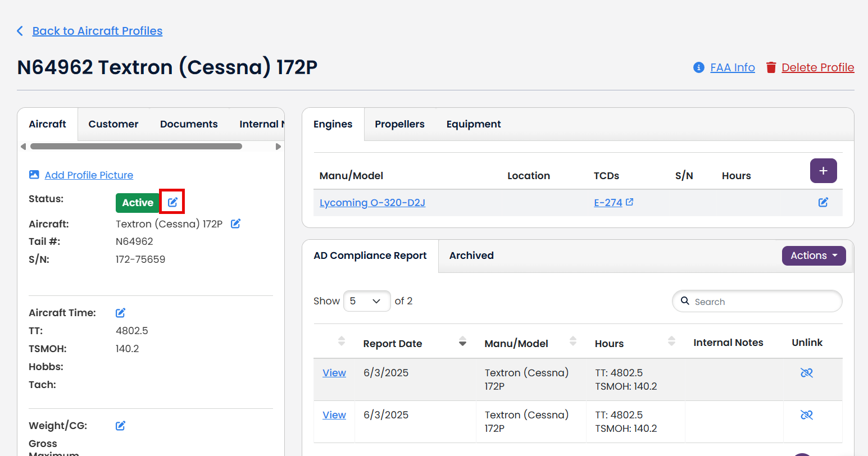Image resolution: width=868 pixels, height=456 pixels.
Task: Switch to the Propellers tab
Action: click(x=399, y=124)
